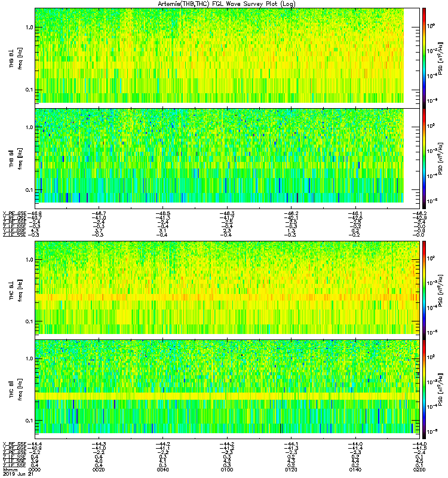Click the color bar beside the THC B∥ panel

point(424,390)
